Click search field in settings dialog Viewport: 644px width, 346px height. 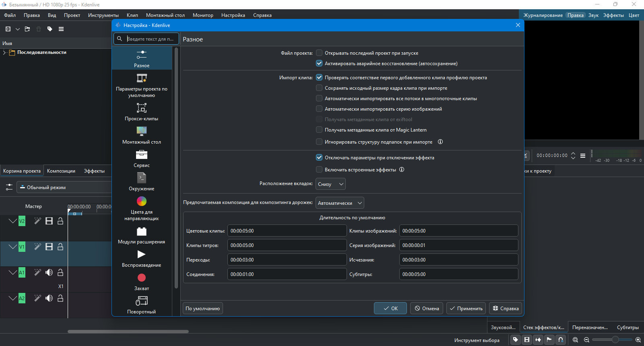(x=147, y=39)
